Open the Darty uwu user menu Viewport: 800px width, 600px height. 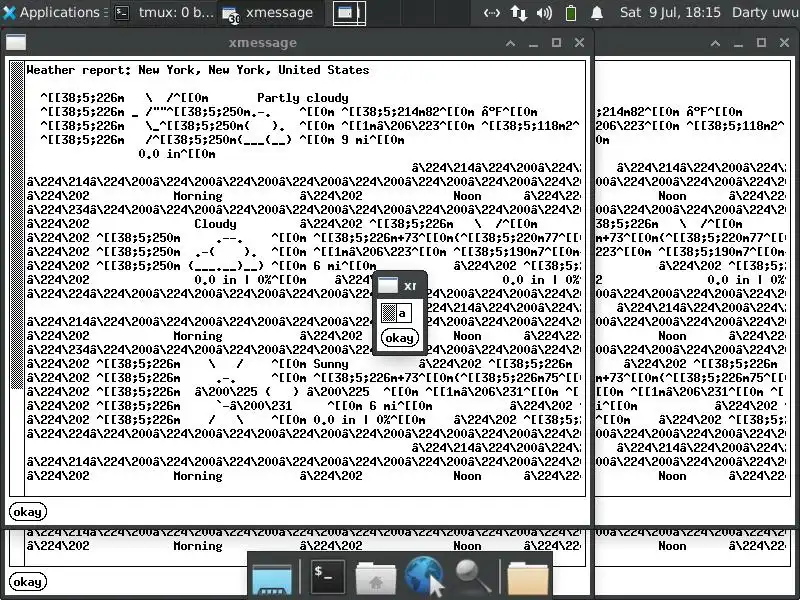pyautogui.click(x=765, y=12)
